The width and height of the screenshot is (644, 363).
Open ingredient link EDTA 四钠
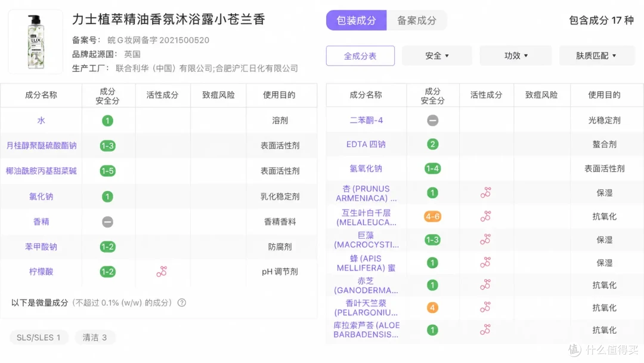pyautogui.click(x=366, y=144)
